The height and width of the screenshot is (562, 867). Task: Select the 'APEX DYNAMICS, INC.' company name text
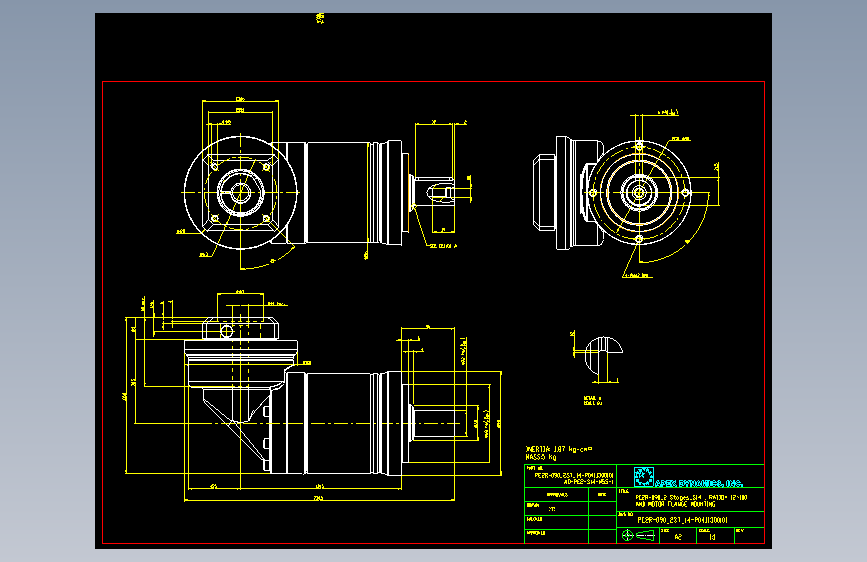[x=699, y=483]
